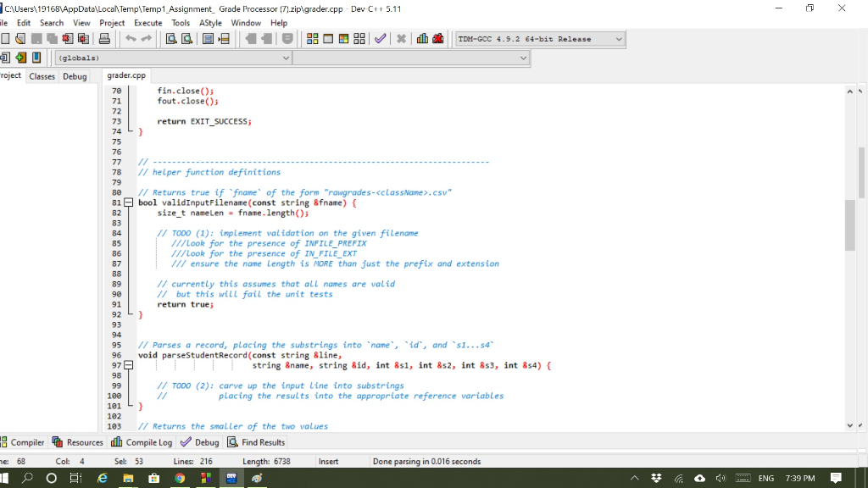Open the View menu
Viewport: 868px width, 488px height.
(81, 23)
